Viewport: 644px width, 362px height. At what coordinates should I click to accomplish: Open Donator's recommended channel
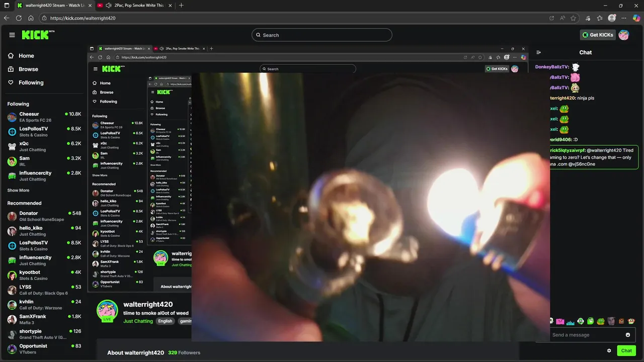[44, 216]
